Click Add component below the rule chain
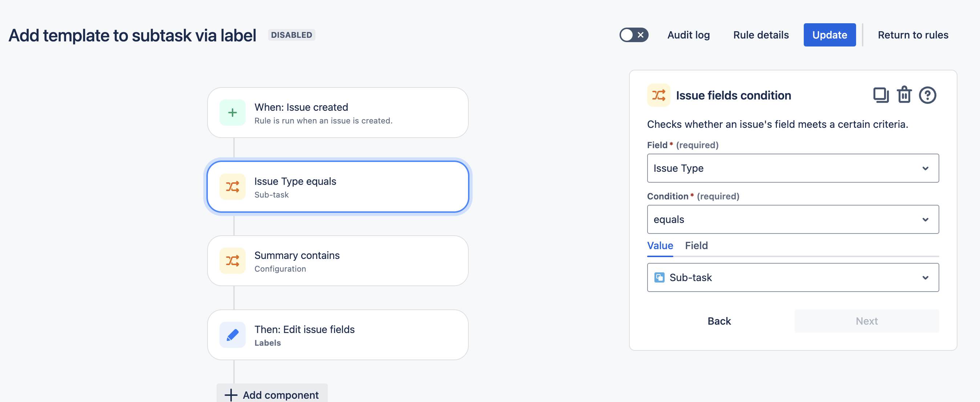The width and height of the screenshot is (980, 402). tap(272, 395)
